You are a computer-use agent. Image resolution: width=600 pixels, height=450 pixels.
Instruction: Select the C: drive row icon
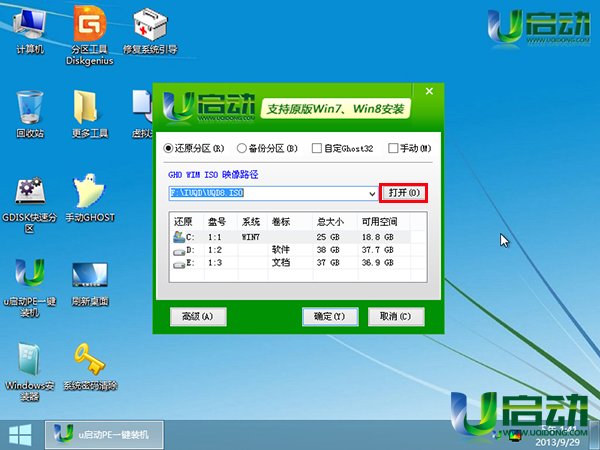point(179,237)
